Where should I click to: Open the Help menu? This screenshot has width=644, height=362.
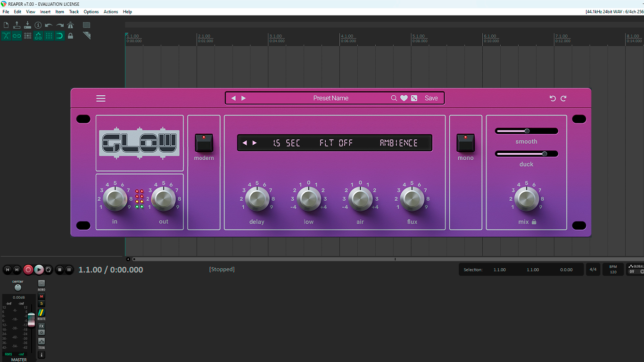tap(127, 12)
